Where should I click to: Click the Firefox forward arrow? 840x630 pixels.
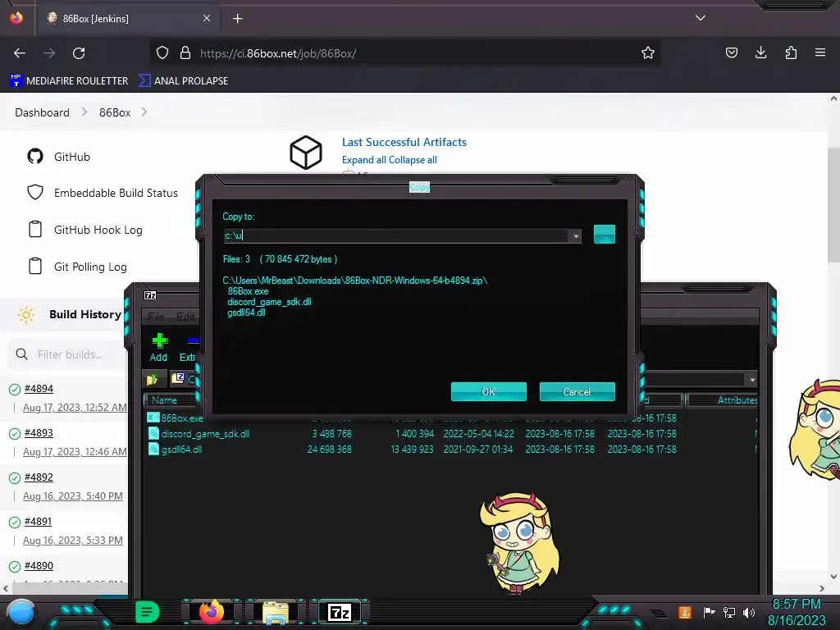(49, 53)
